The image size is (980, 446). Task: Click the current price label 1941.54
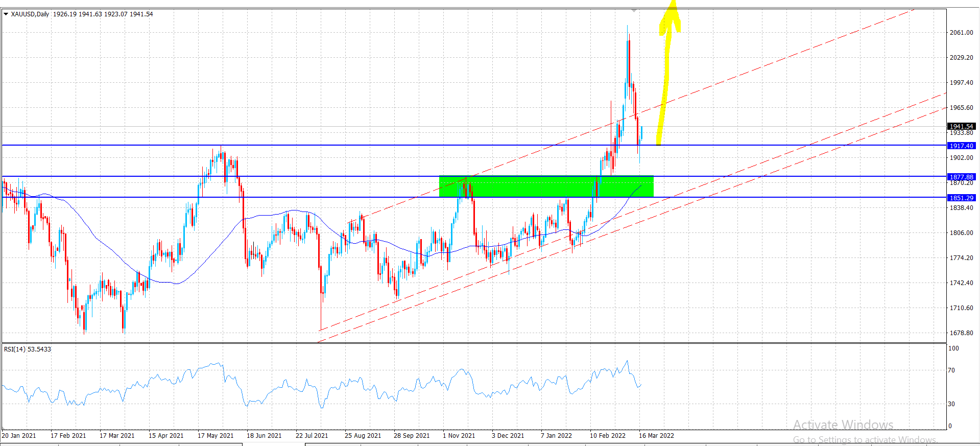961,126
